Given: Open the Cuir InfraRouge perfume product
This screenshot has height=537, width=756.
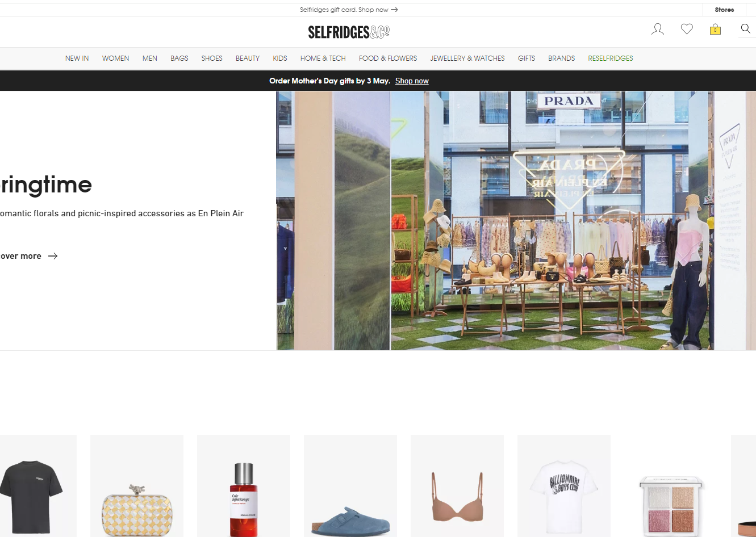Looking at the screenshot, I should click(244, 486).
